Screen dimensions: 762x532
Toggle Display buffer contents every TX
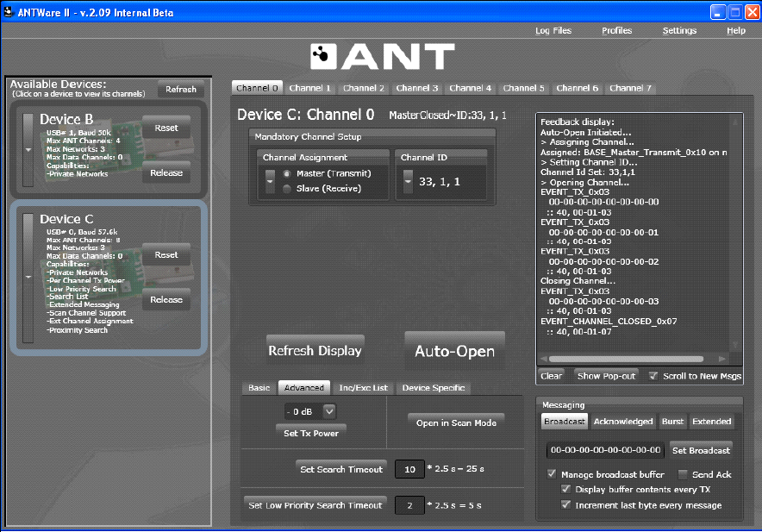coord(565,489)
